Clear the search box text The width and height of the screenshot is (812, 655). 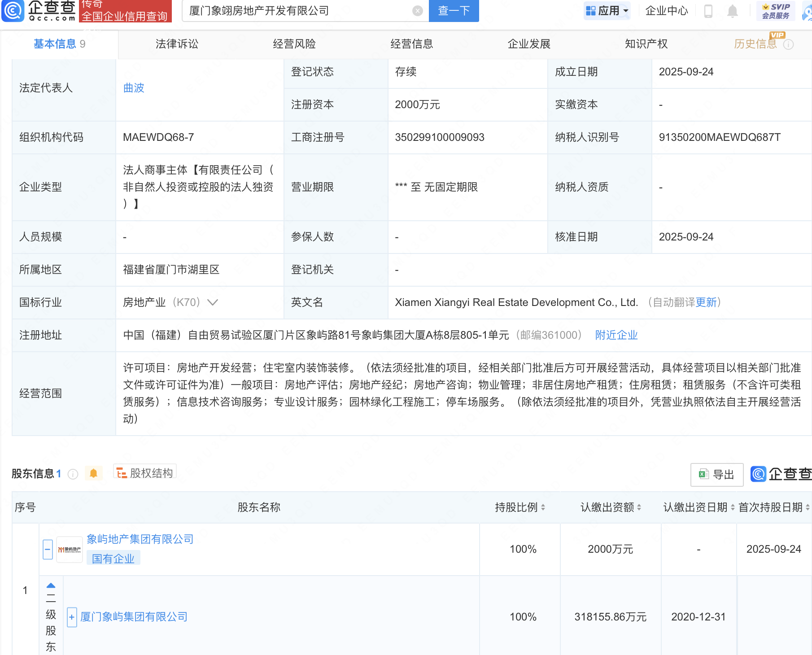click(x=417, y=11)
